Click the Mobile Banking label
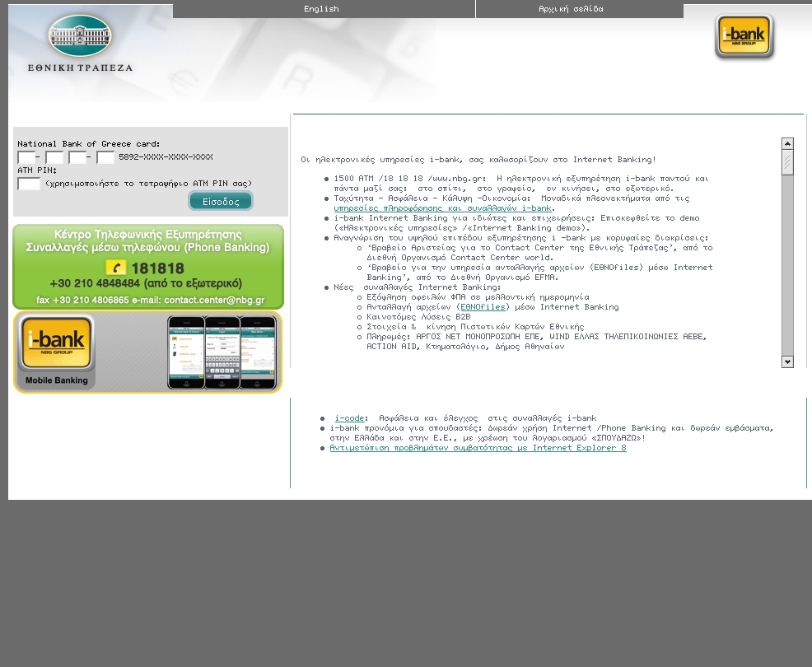Viewport: 812px width, 667px height. 57,380
